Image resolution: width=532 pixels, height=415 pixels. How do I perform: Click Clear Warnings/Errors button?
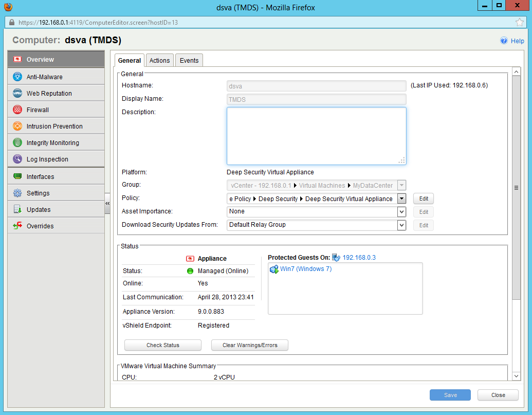tap(250, 345)
